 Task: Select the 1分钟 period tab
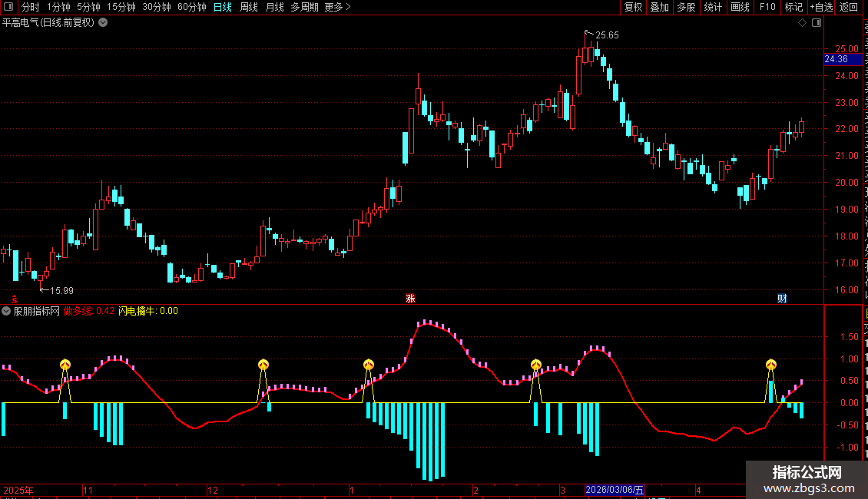(58, 7)
